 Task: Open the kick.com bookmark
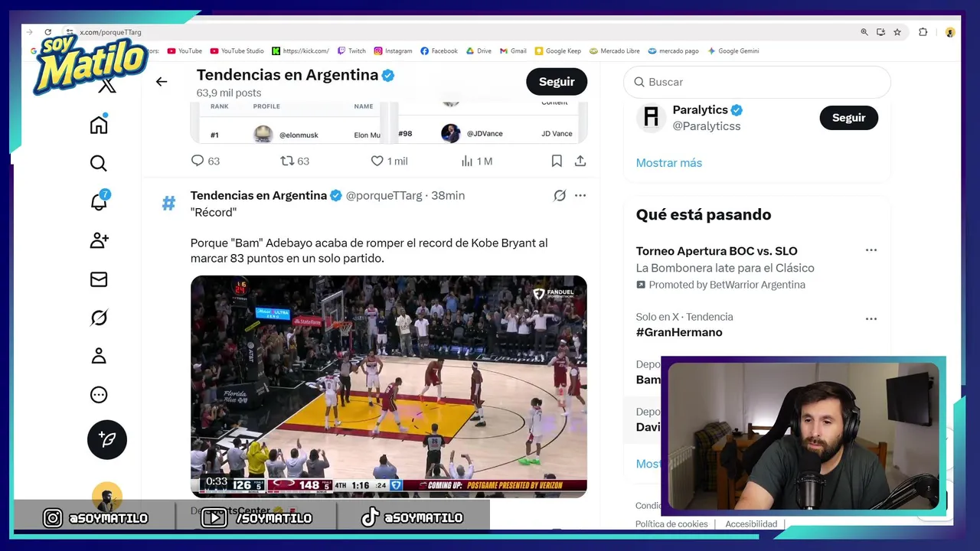tap(300, 51)
